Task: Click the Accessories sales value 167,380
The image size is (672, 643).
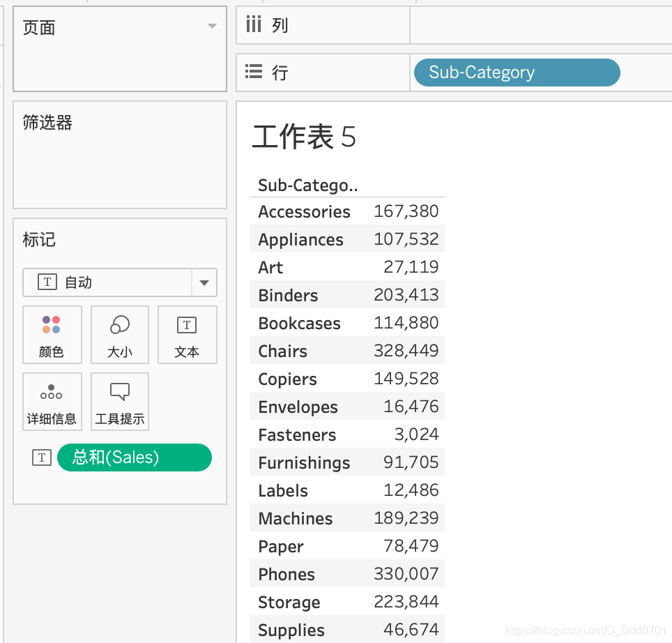Action: (406, 211)
